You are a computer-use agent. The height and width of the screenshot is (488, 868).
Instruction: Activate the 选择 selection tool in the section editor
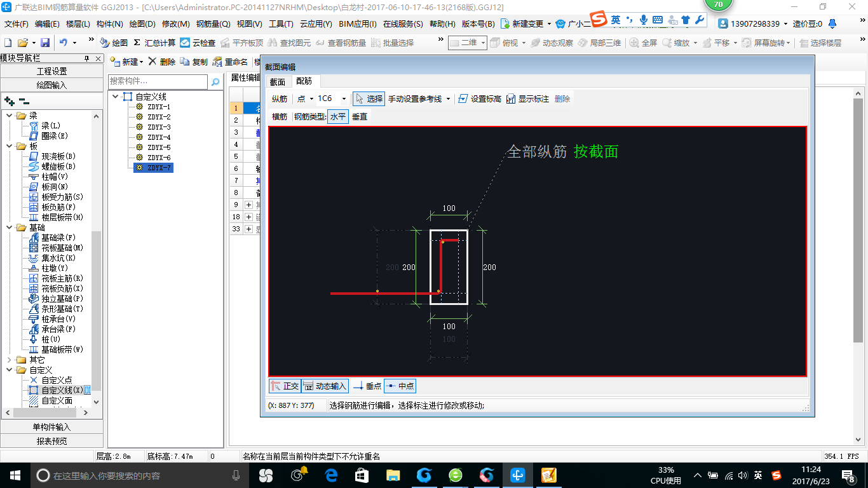(369, 98)
